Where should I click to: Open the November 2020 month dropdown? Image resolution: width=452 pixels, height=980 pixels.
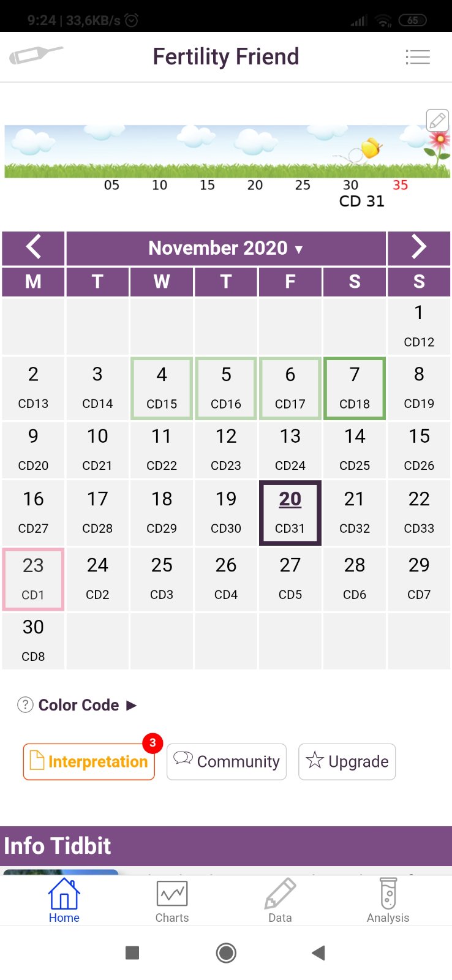click(226, 248)
